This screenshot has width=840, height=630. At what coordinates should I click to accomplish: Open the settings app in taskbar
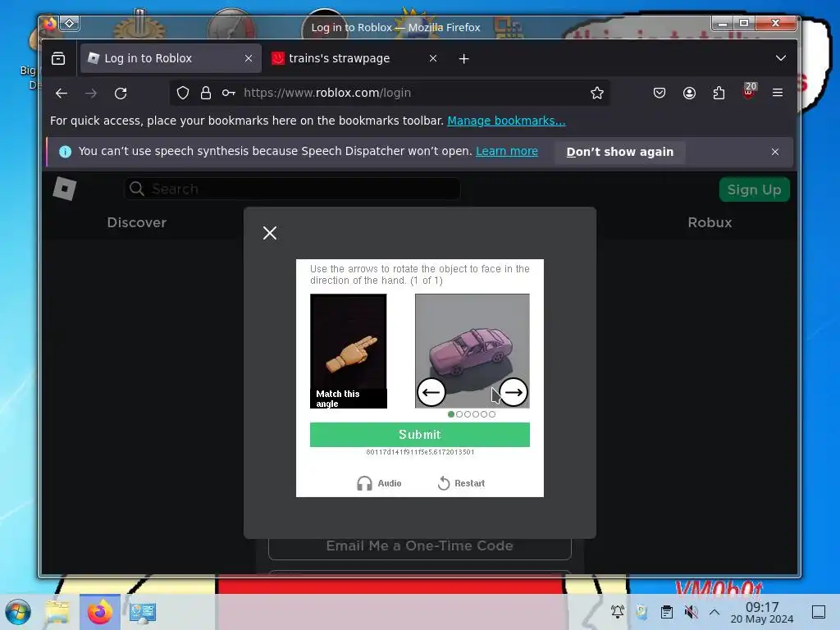coord(142,612)
